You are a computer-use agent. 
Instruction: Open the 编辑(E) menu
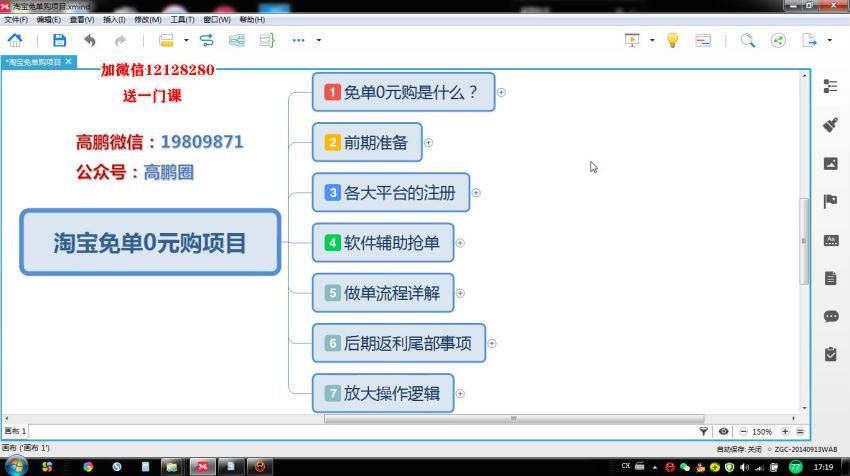pyautogui.click(x=49, y=20)
